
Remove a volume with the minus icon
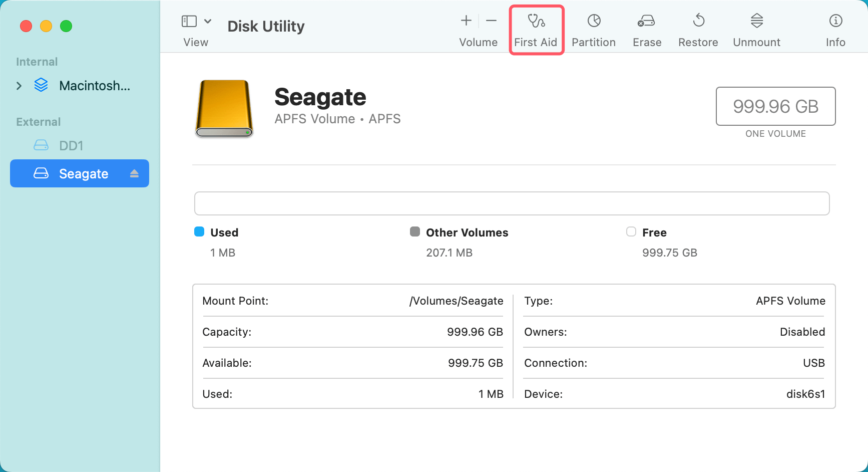[x=491, y=21]
